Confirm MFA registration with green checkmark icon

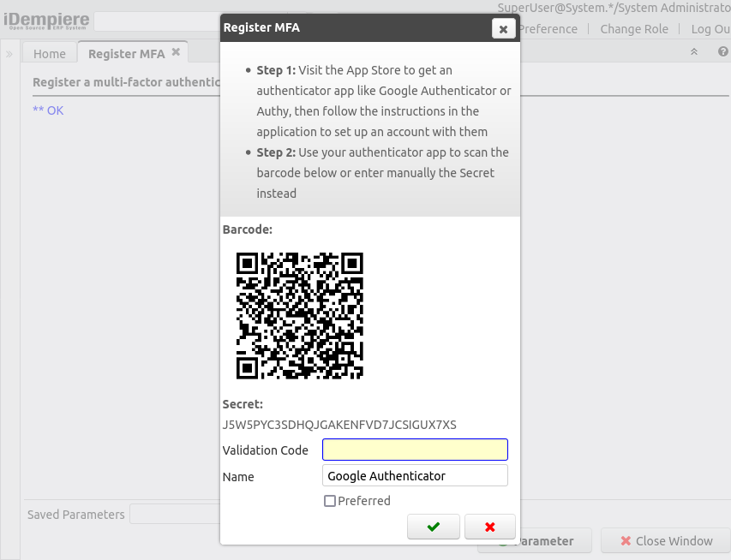point(433,527)
